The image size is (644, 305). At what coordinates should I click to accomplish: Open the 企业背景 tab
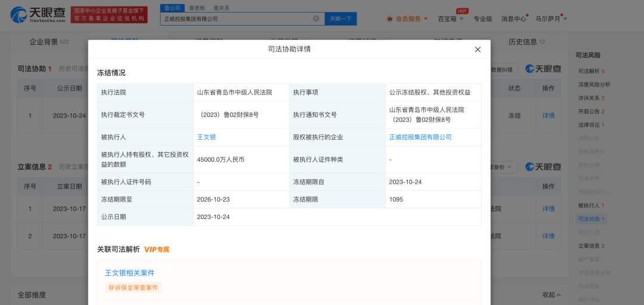pyautogui.click(x=49, y=42)
